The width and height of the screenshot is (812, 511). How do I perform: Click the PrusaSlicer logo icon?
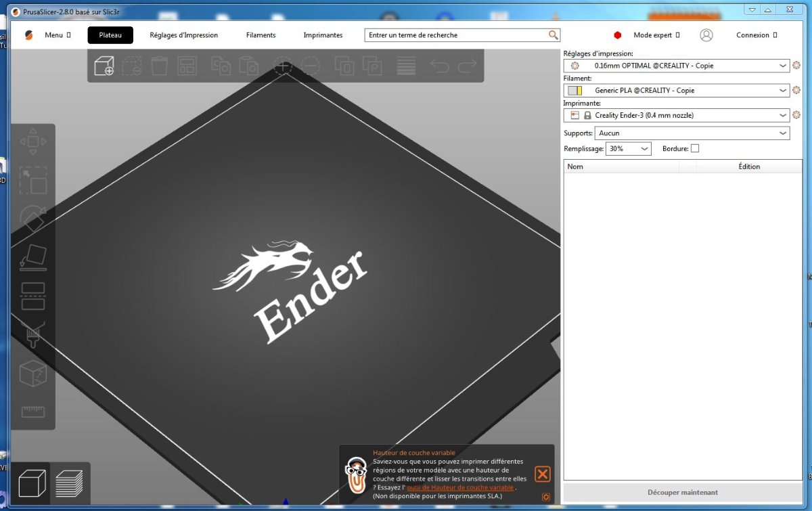pos(28,35)
